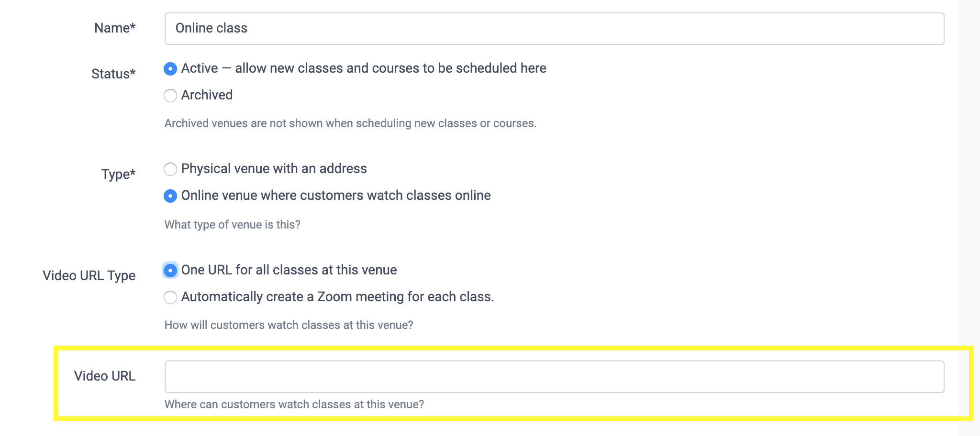Click the "Video URL" label in highlighted row
Viewport: 980px width, 436px height.
[x=105, y=376]
